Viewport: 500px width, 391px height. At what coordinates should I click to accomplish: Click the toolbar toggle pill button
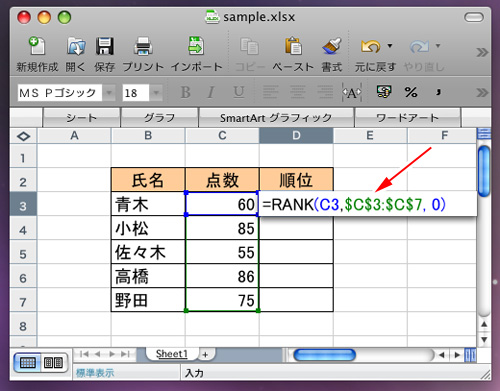click(x=474, y=17)
